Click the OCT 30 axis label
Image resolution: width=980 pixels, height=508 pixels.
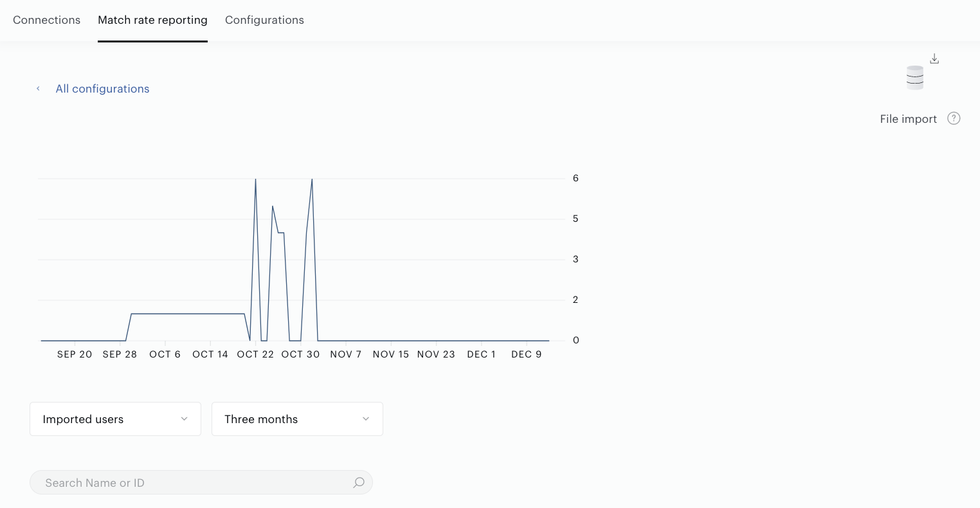300,354
